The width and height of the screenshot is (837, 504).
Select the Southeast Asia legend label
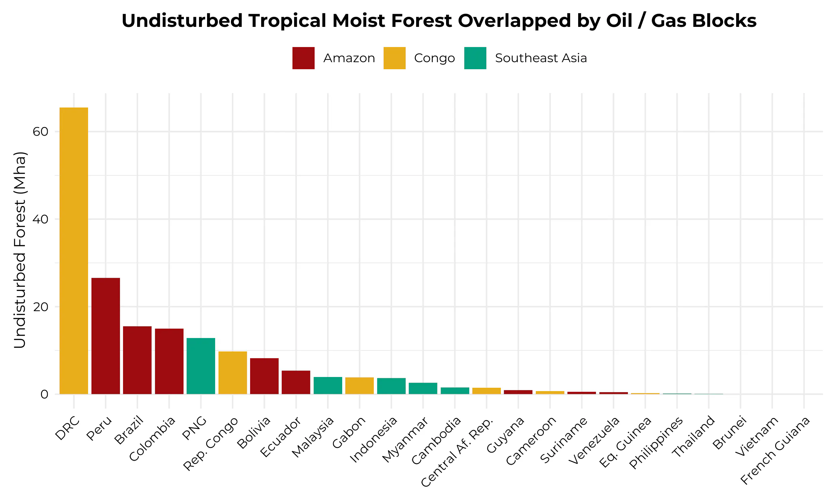pyautogui.click(x=541, y=58)
